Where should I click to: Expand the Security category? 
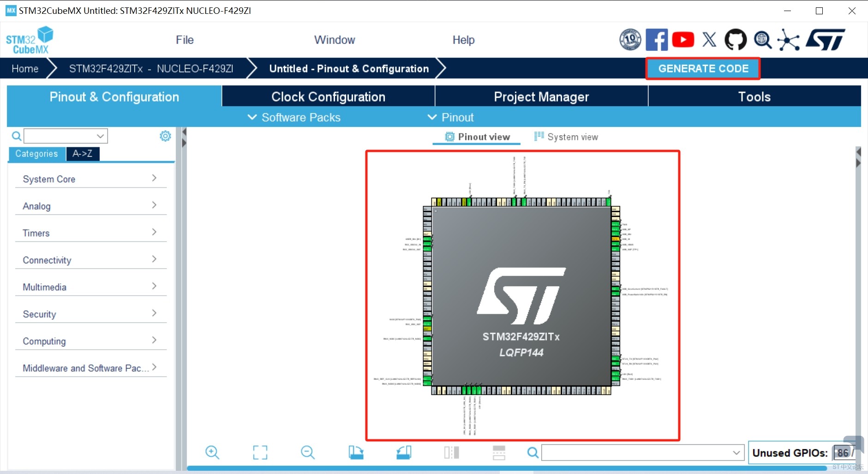pyautogui.click(x=90, y=314)
